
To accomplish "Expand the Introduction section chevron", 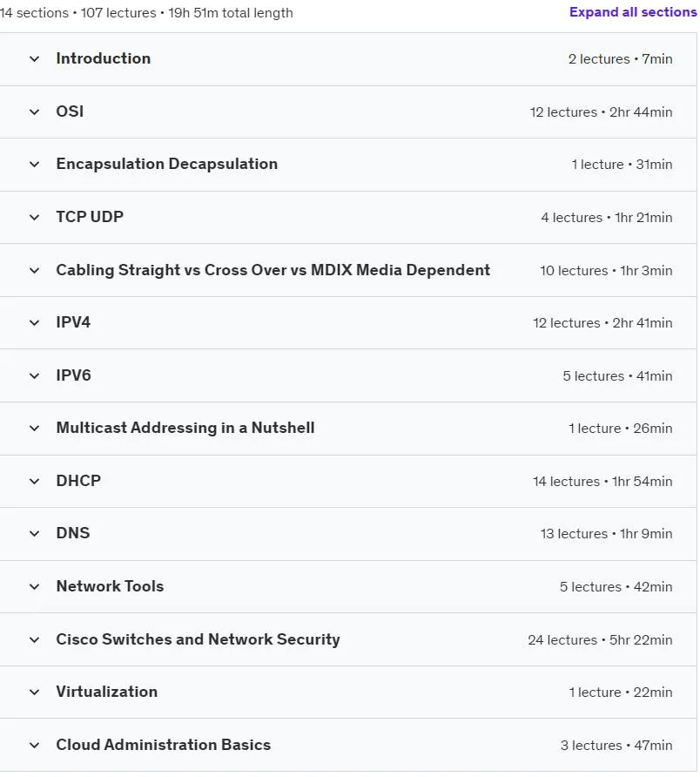I will (34, 59).
